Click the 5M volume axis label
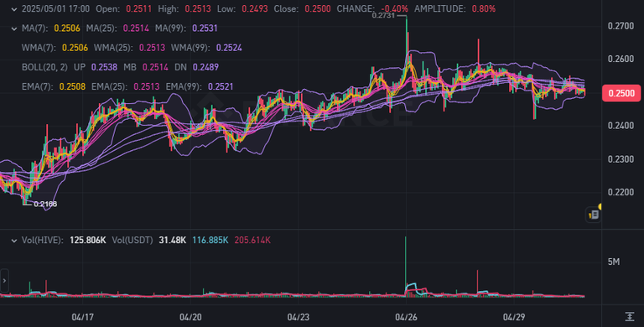 614,262
